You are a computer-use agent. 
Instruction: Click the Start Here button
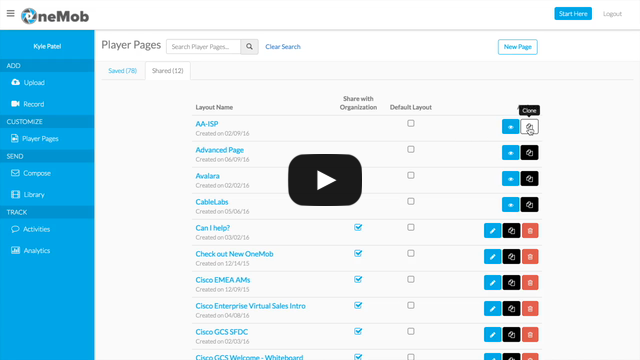tap(573, 13)
